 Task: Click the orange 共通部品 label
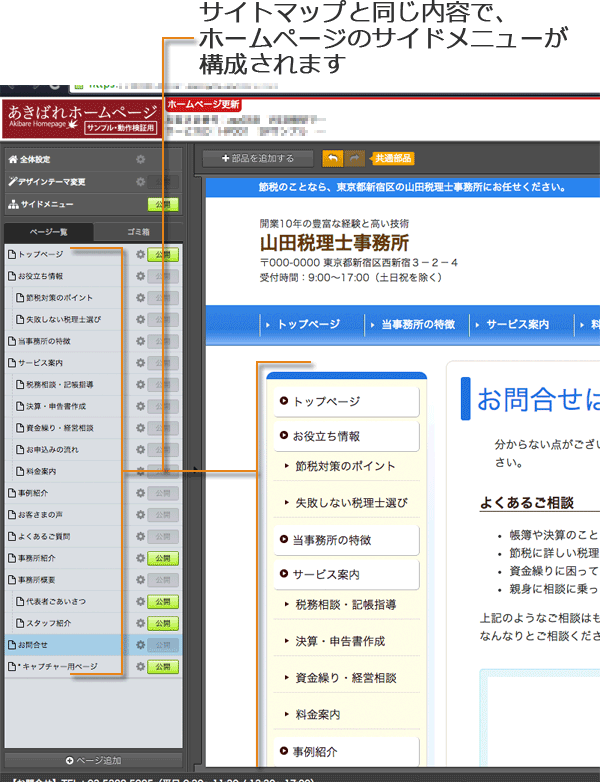pyautogui.click(x=392, y=158)
